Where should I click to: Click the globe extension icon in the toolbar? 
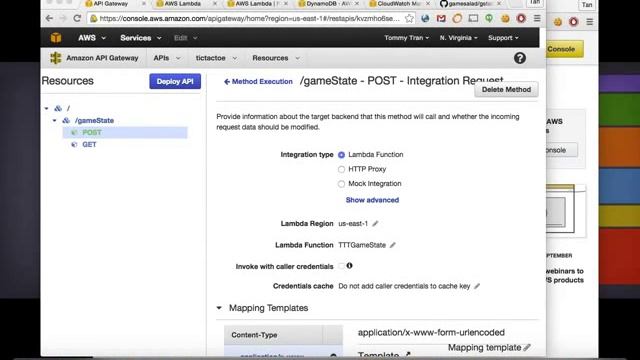(425, 18)
